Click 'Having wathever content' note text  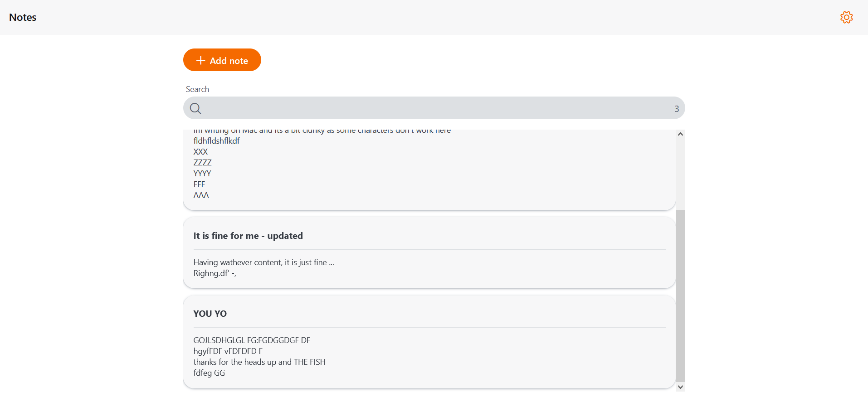click(x=264, y=262)
